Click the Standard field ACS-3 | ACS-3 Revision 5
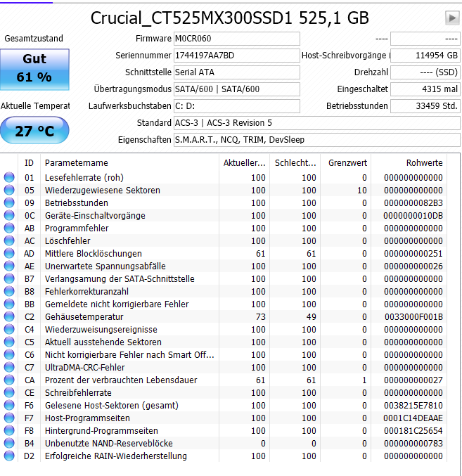 coord(317,123)
